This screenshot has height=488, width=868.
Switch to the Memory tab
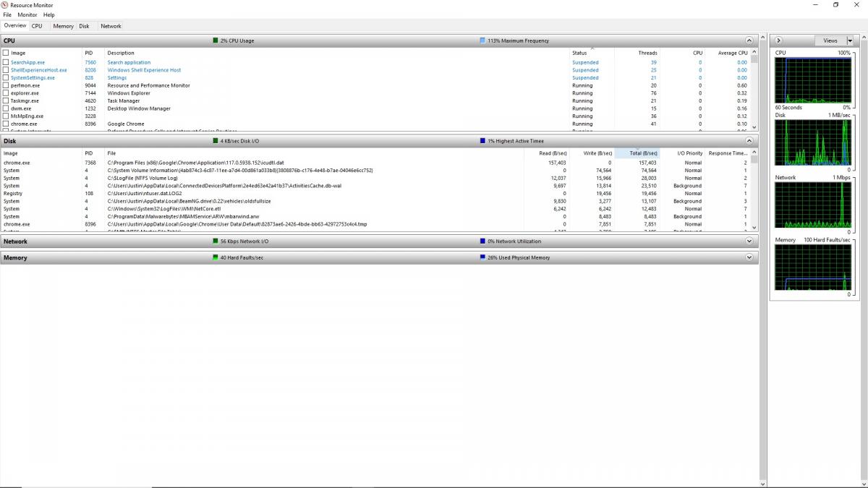click(63, 26)
